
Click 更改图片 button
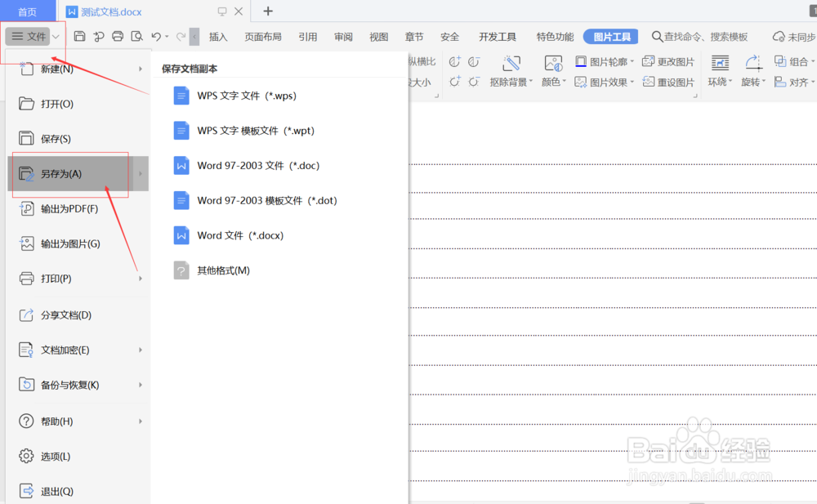point(668,62)
